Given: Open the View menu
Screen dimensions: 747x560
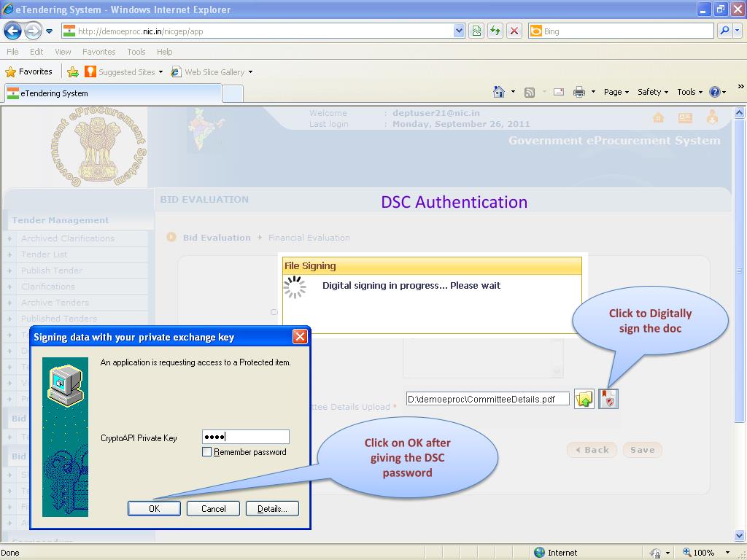Looking at the screenshot, I should [63, 52].
